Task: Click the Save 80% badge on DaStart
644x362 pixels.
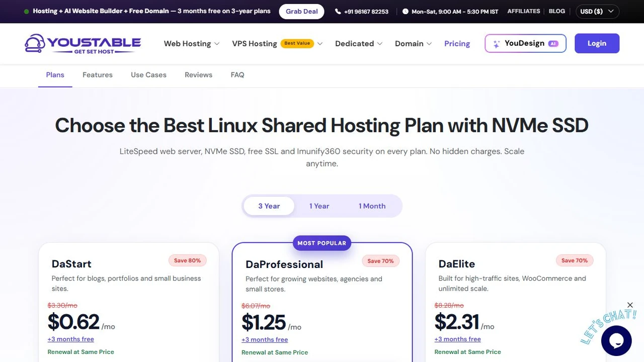Action: [188, 260]
